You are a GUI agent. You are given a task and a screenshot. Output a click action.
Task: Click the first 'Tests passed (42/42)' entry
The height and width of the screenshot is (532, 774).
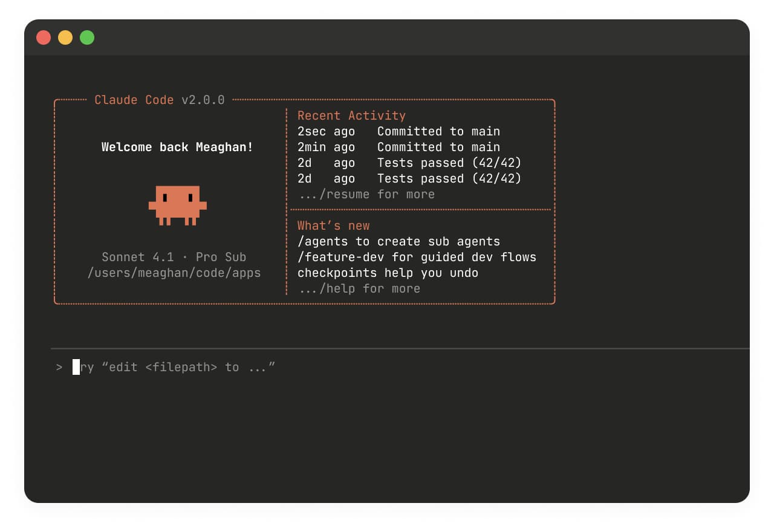(409, 163)
